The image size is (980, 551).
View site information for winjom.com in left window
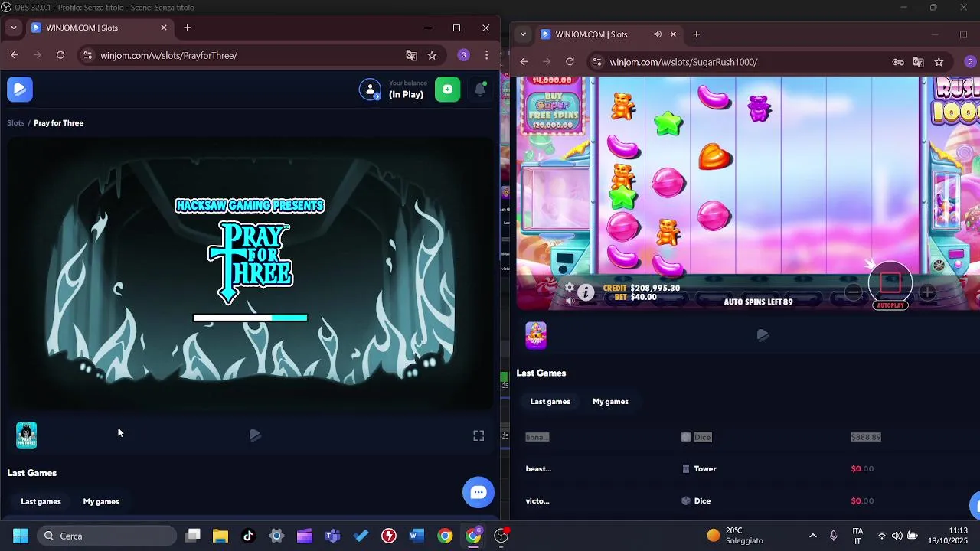tap(87, 55)
